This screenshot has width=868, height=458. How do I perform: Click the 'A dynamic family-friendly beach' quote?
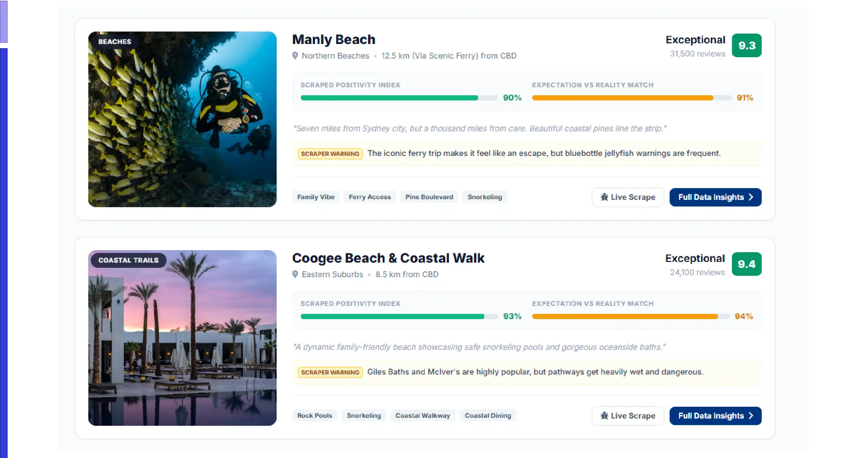point(479,347)
